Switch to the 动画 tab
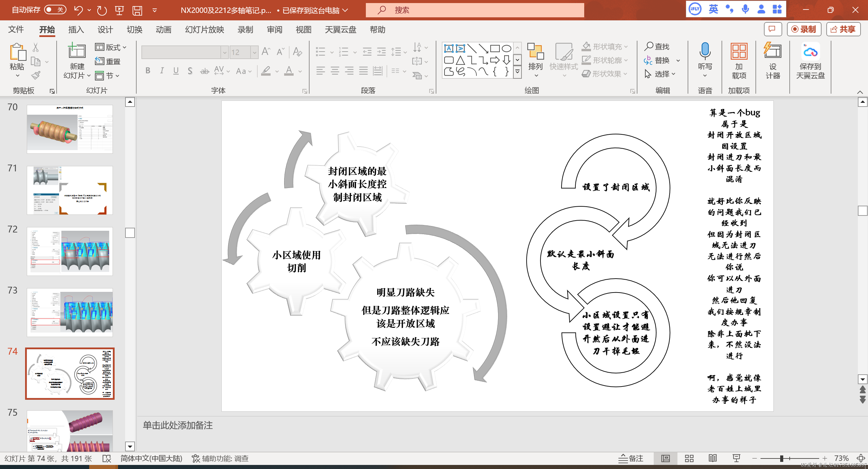 click(163, 30)
